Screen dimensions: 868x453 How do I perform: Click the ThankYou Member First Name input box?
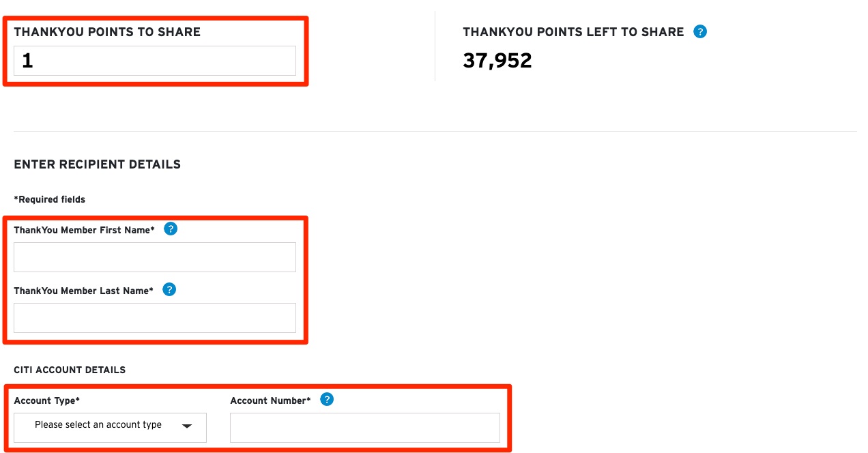tap(155, 257)
